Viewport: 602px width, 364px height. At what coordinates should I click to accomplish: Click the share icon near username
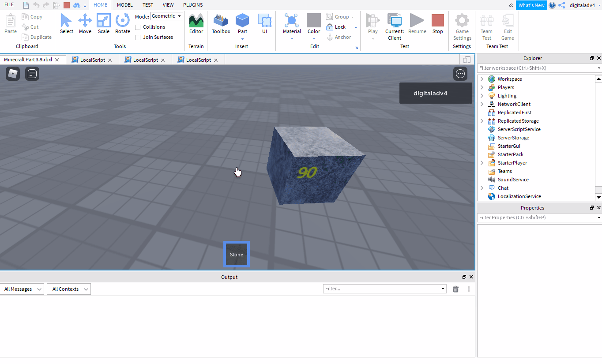point(562,5)
